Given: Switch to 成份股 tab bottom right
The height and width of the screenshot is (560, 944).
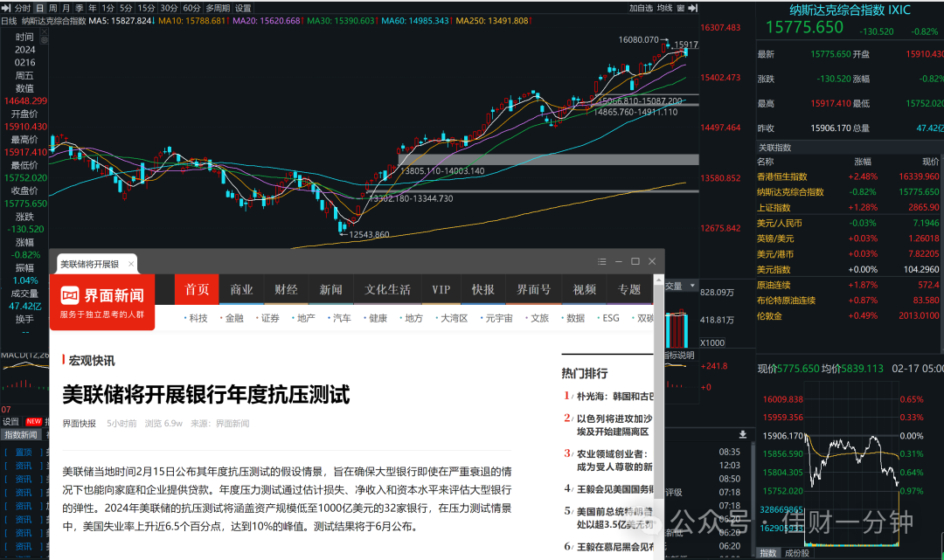Looking at the screenshot, I should coord(796,553).
